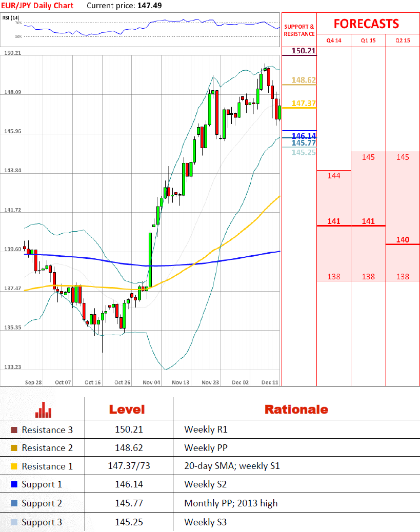Click the Nov 04 date axis label
Image resolution: width=420 pixels, height=532 pixels.
pos(151,382)
